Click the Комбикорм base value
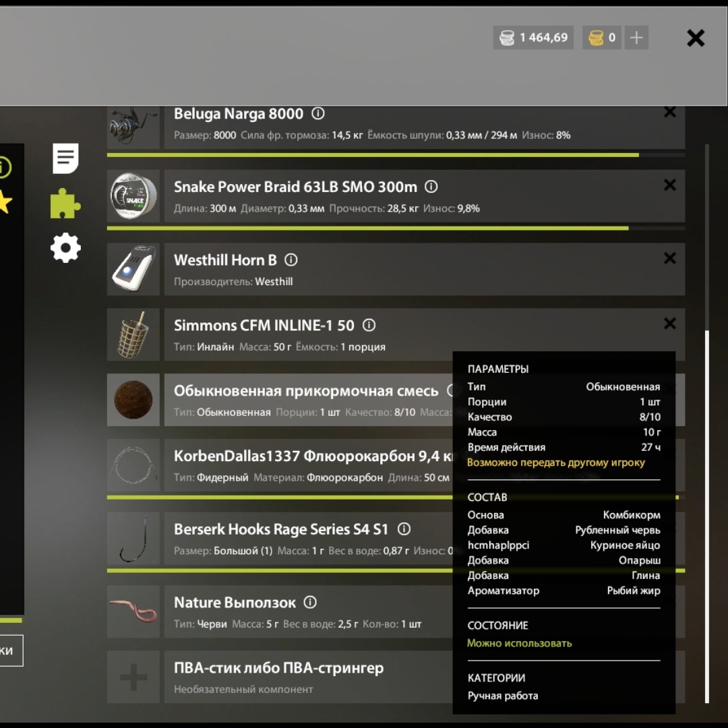 [632, 515]
